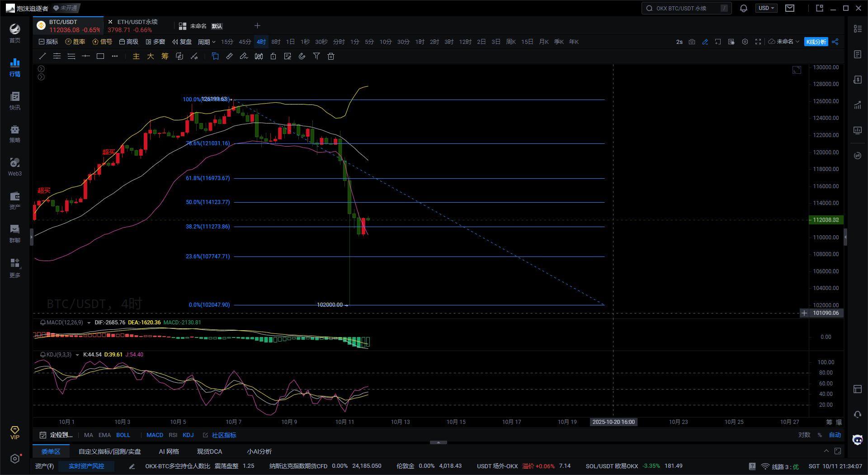The width and height of the screenshot is (868, 475).
Task: Open the USD currency dropdown
Action: 766,8
